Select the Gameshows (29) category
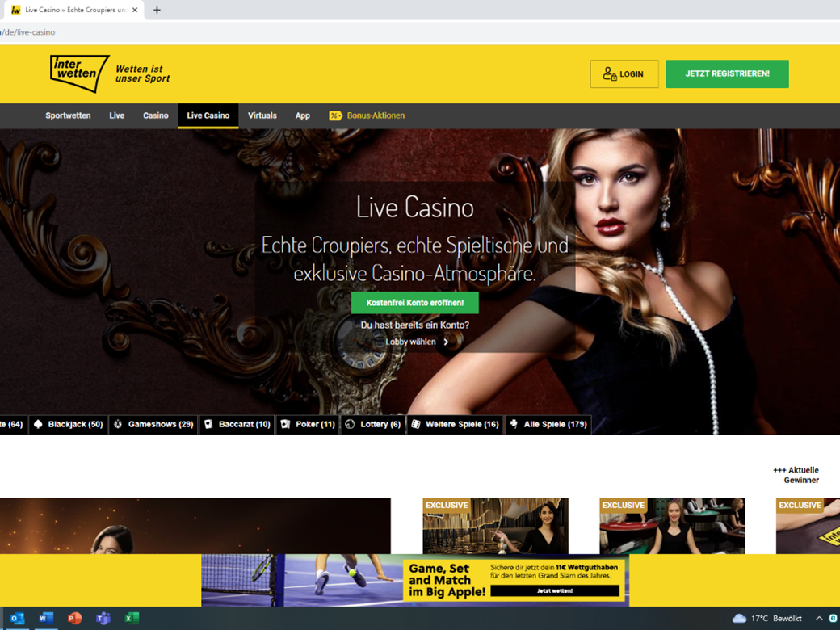840x630 pixels. coord(153,424)
